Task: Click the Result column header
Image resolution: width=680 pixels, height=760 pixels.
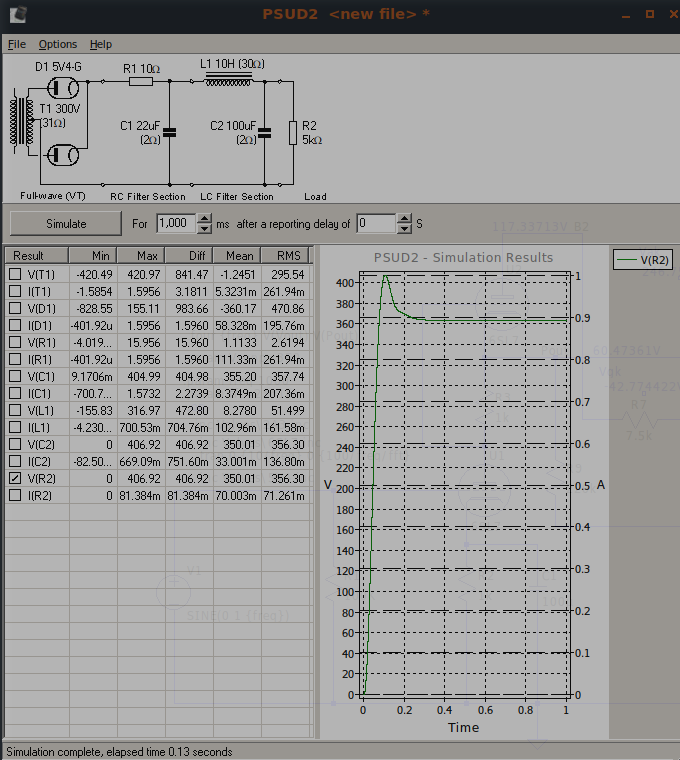Action: coord(37,255)
